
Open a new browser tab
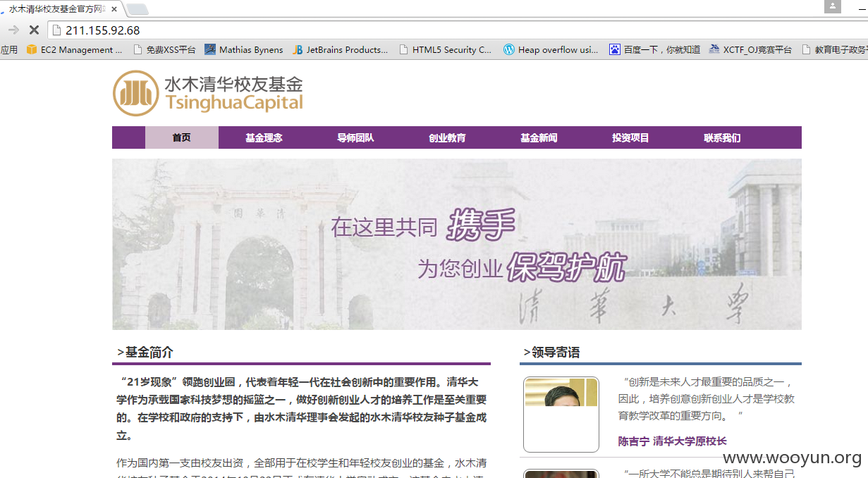coord(137,9)
